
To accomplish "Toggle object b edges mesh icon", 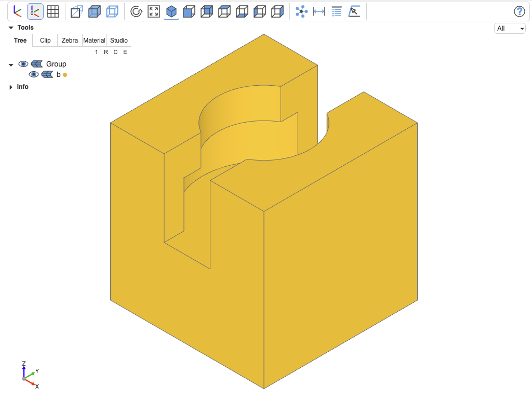I will tap(47, 74).
